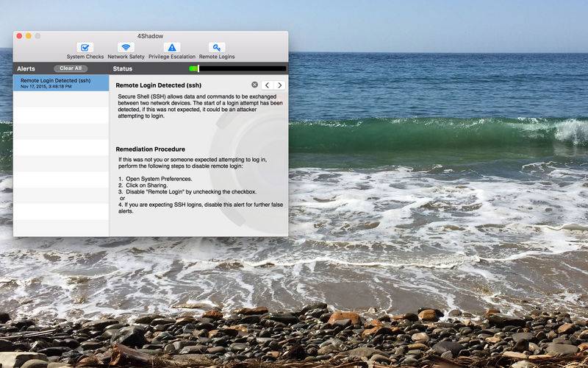This screenshot has height=368, width=588.
Task: Click the 4Shadow window title
Action: coord(150,36)
